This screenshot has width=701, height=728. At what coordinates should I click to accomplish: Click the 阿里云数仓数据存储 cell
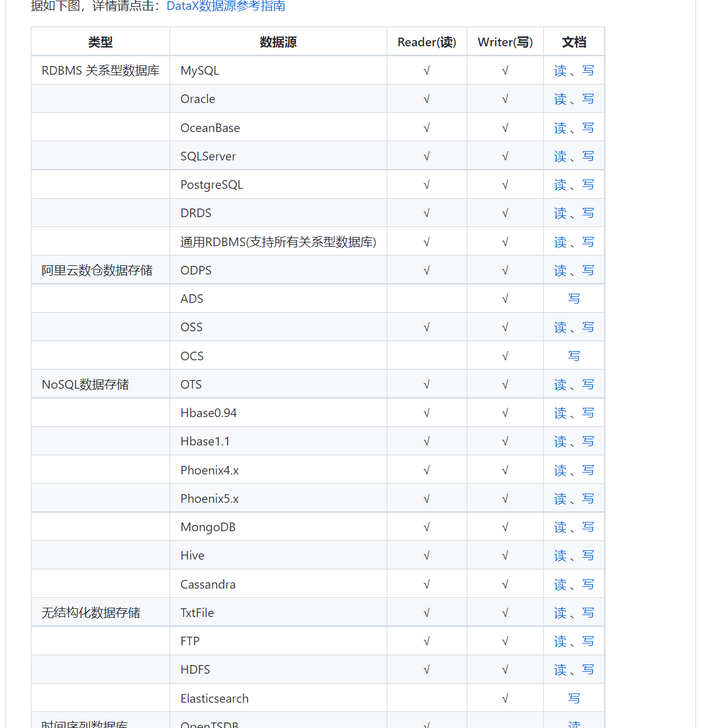pyautogui.click(x=100, y=270)
